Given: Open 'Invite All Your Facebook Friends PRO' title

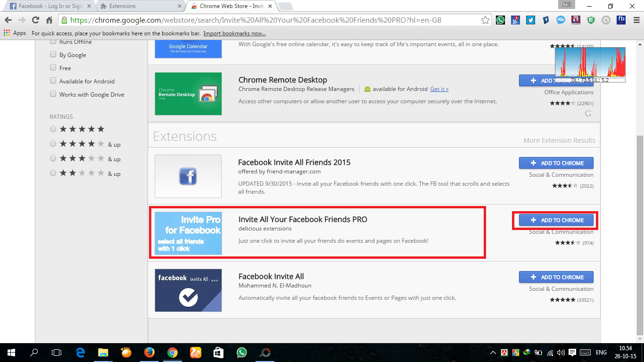Looking at the screenshot, I should point(303,219).
